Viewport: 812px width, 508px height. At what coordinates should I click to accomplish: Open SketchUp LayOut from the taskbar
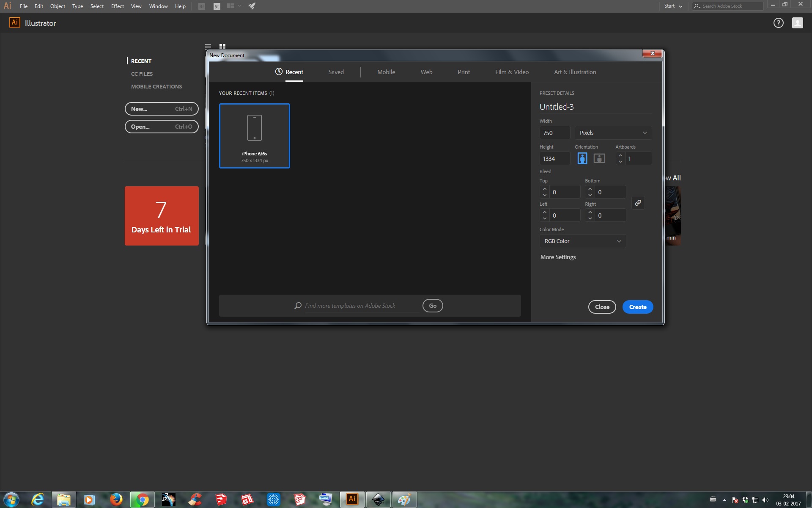tap(247, 500)
